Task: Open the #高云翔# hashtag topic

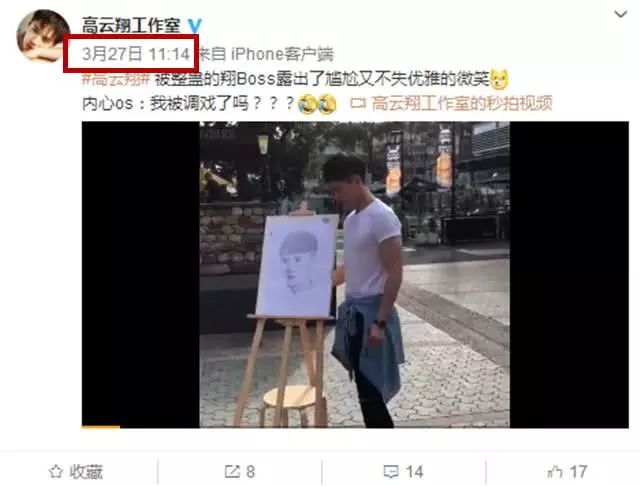Action: [x=116, y=79]
